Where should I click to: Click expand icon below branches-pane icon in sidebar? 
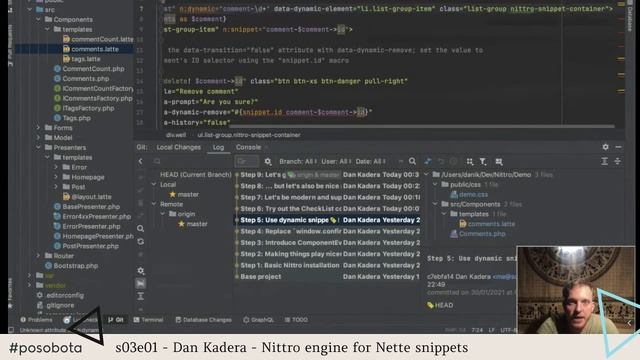pyautogui.click(x=140, y=296)
